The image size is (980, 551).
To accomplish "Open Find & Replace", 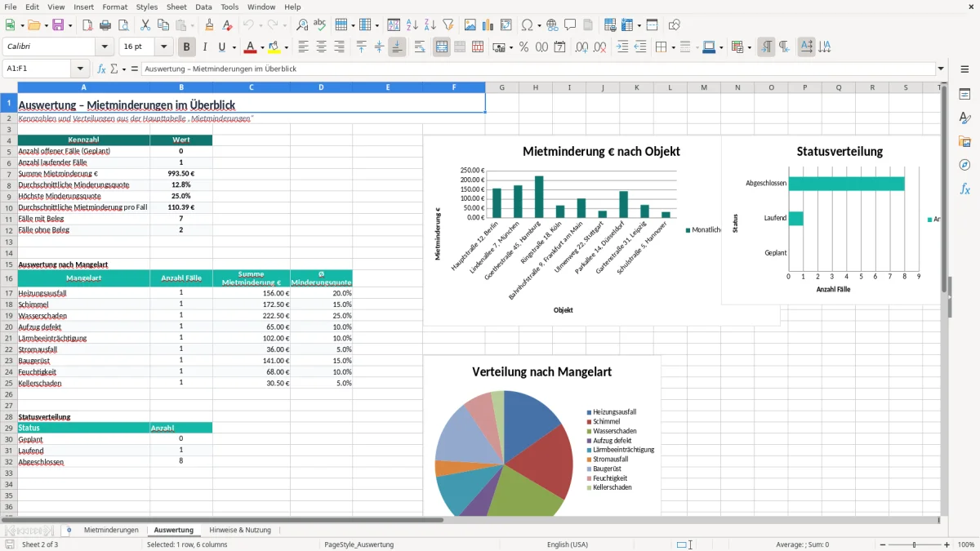I will (302, 25).
